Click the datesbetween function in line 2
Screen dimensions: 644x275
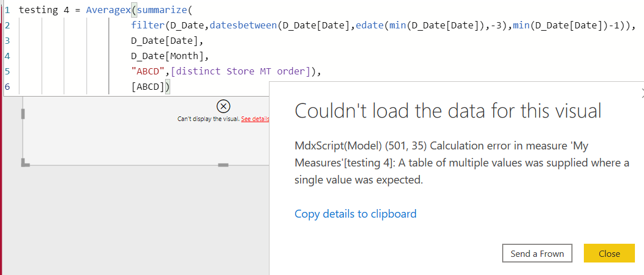pyautogui.click(x=243, y=26)
